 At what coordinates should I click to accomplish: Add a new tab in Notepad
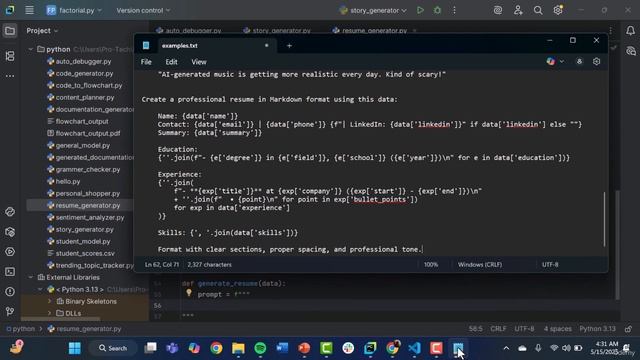coord(289,46)
